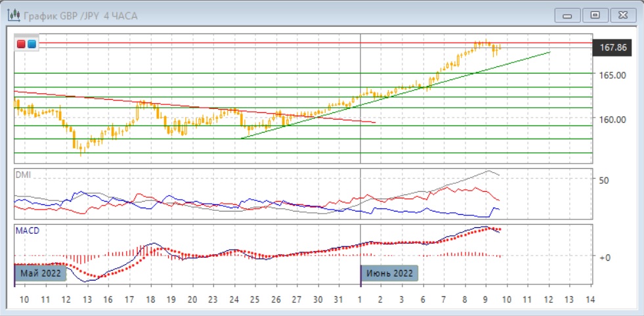644x316 pixels.
Task: Click the candlestick chart icon in title bar
Action: (12, 15)
